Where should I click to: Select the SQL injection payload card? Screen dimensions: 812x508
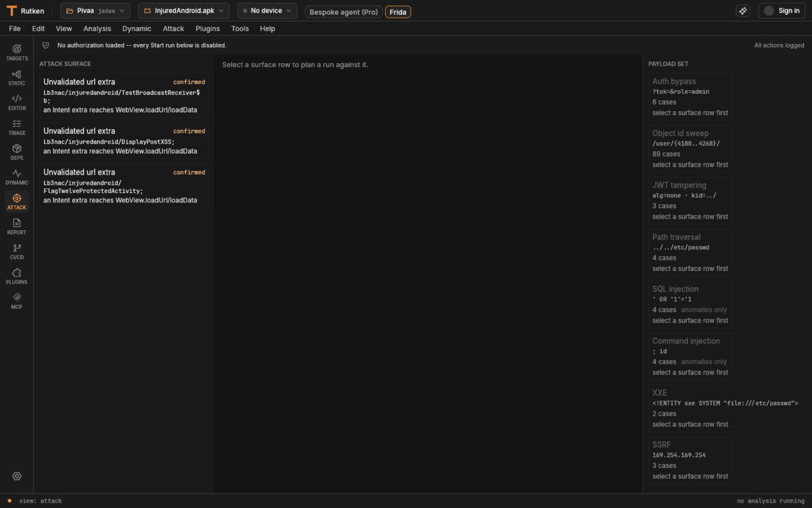(690, 304)
